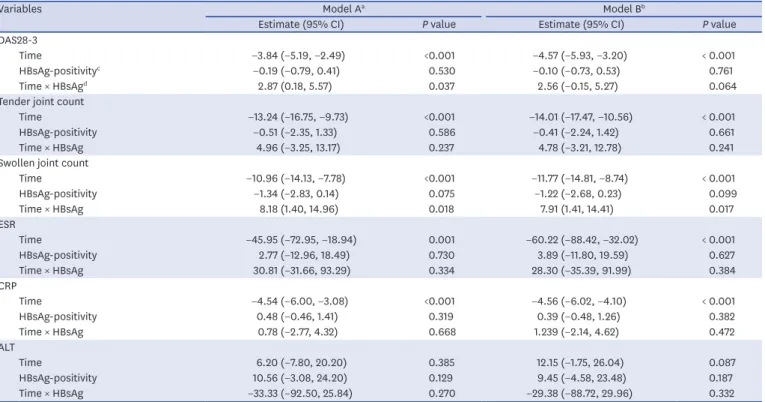Click the P value 0.241
The width and height of the screenshot is (765, 402).
[721, 148]
